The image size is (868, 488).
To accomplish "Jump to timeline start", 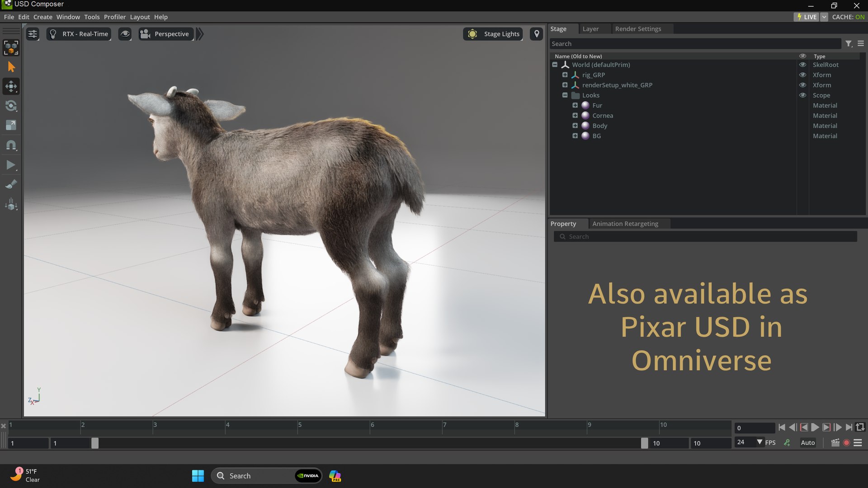I will 782,427.
